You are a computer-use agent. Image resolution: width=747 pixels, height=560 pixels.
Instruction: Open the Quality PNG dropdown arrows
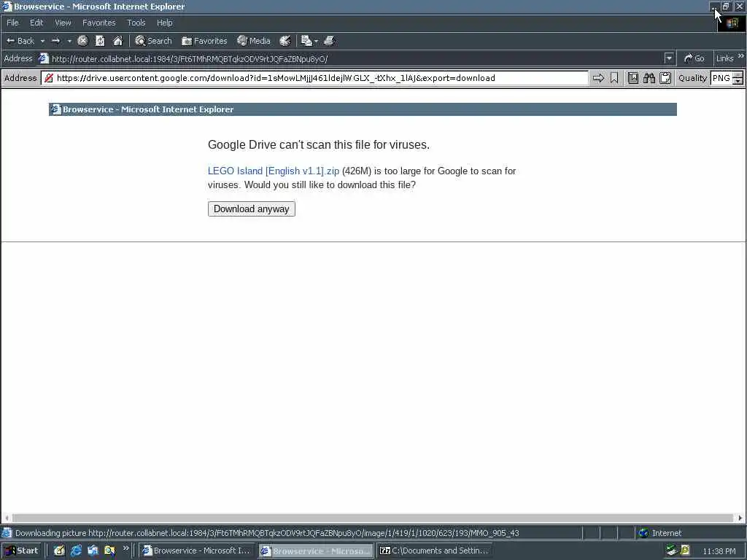(738, 78)
